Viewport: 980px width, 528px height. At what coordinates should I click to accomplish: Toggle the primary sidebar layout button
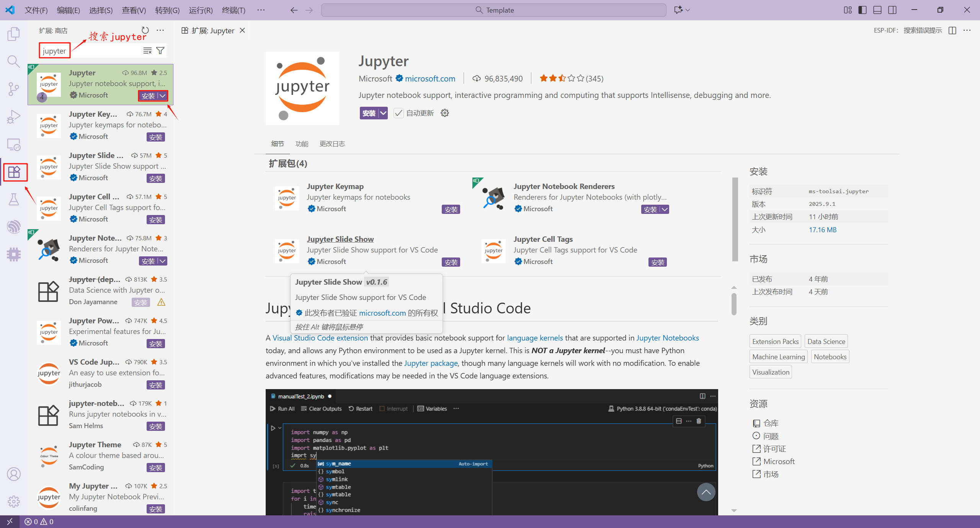click(862, 10)
